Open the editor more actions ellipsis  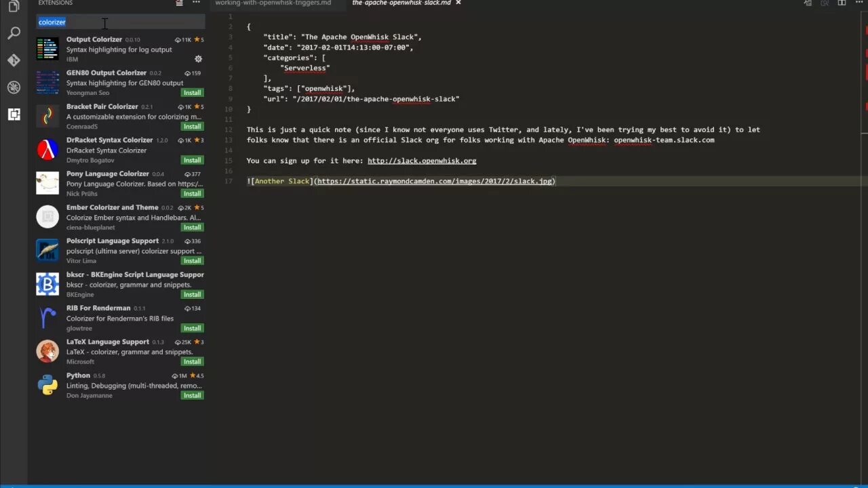[x=859, y=3]
